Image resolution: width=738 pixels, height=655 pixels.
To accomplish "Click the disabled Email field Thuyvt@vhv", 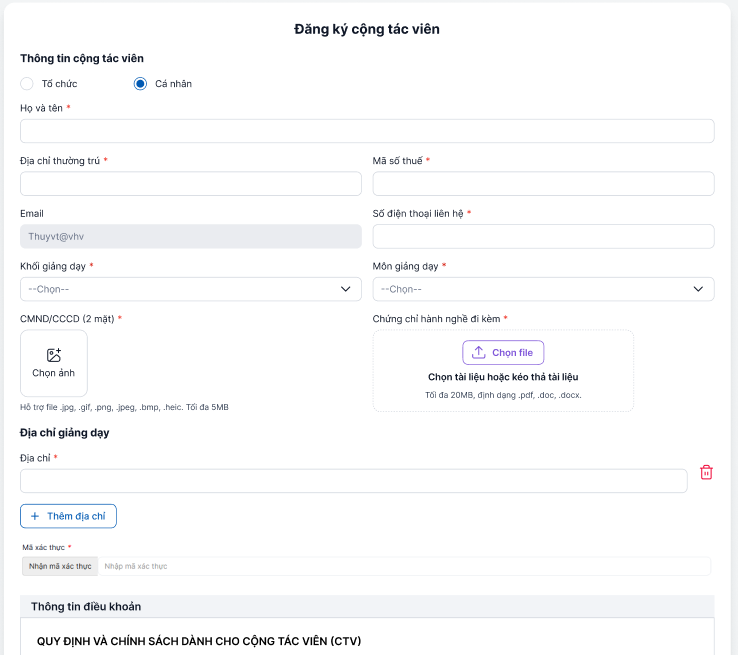I will point(190,236).
